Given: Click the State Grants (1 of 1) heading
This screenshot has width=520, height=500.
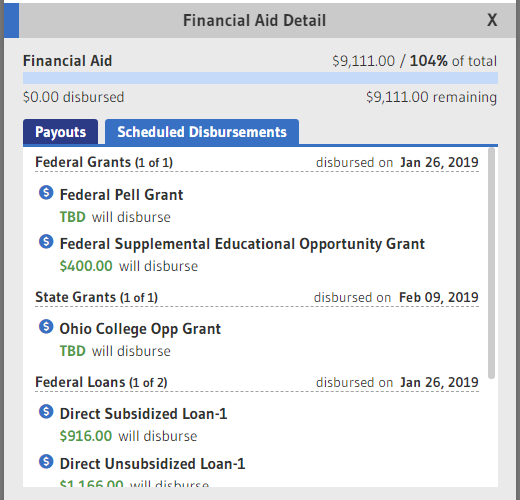Looking at the screenshot, I should tap(96, 297).
